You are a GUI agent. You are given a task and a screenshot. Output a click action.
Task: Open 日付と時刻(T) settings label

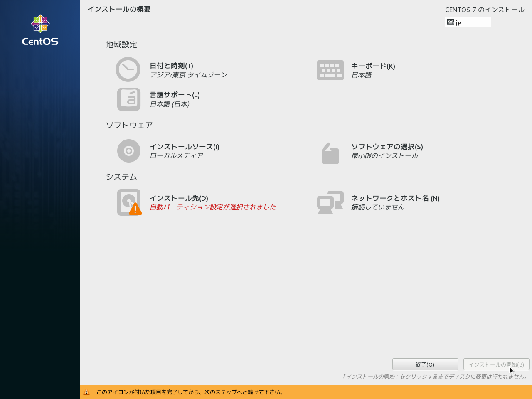point(171,66)
